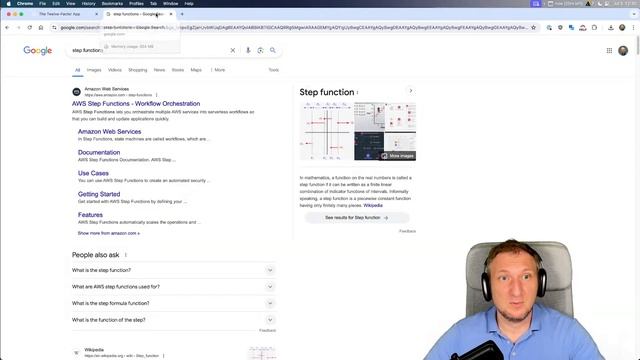Open the Wikipedia link in knowledge panel
The image size is (640, 360).
373,205
